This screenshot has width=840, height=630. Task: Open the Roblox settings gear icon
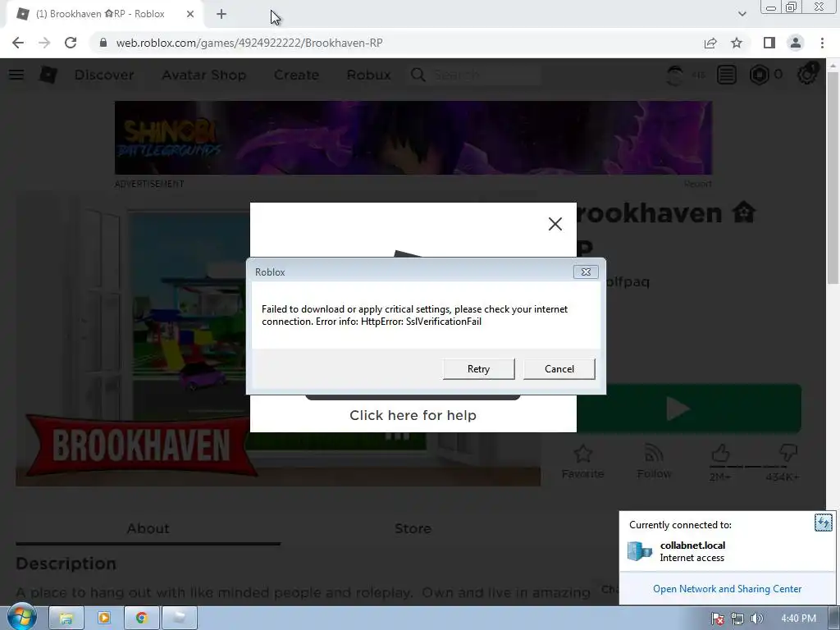(807, 75)
